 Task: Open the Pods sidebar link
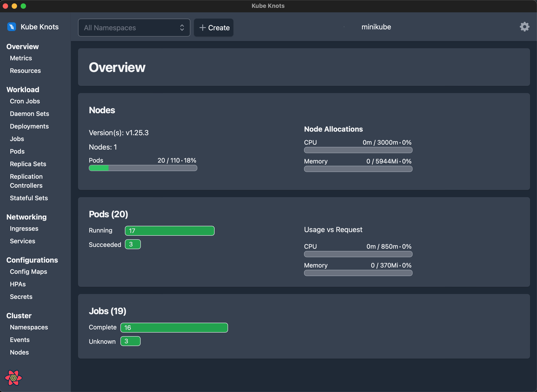(17, 151)
